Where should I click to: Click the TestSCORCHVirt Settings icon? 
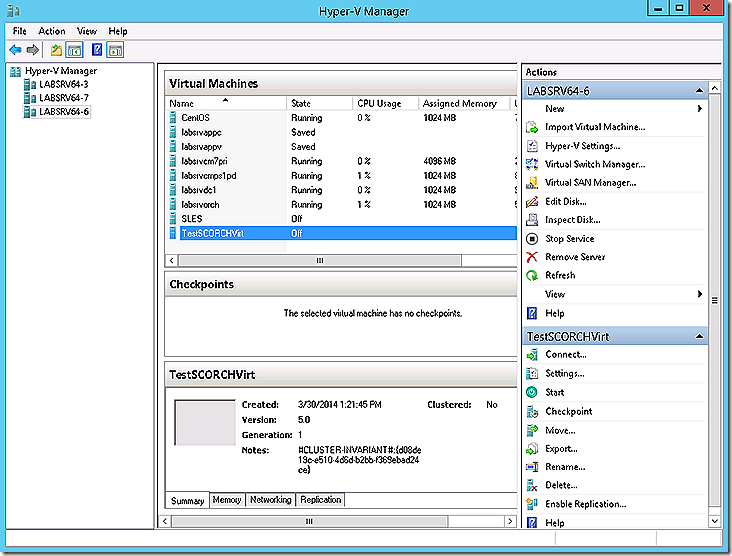point(532,373)
